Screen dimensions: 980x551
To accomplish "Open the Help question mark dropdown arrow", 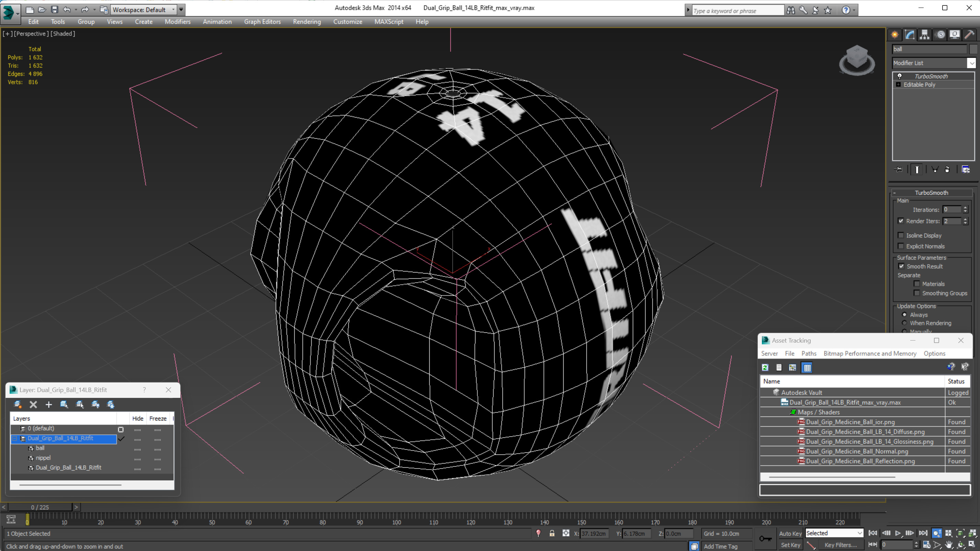I will point(854,10).
